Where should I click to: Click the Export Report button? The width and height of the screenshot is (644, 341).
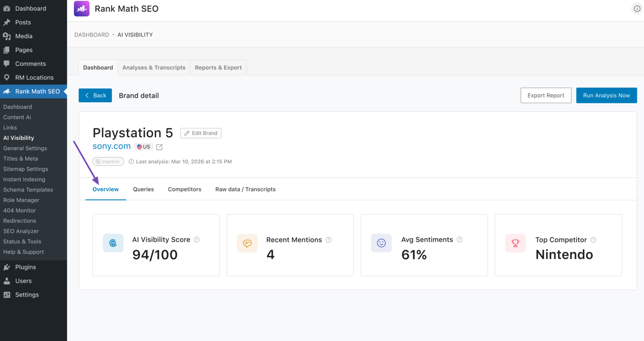pyautogui.click(x=546, y=95)
